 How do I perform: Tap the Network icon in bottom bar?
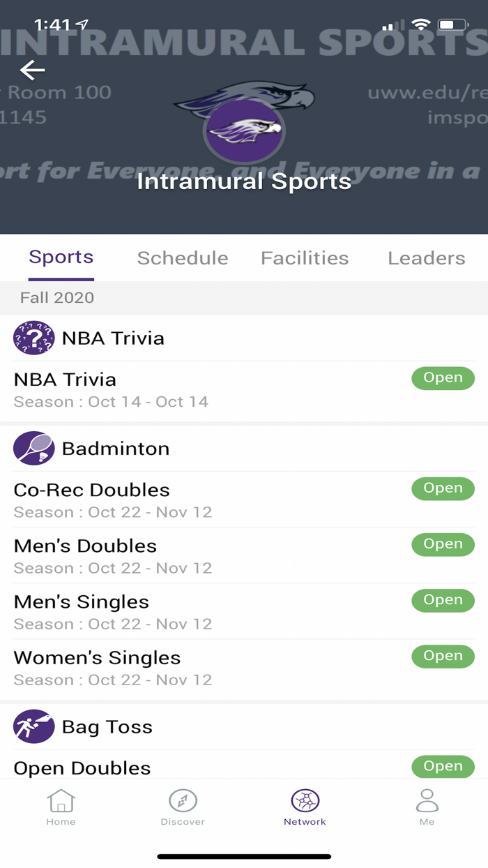(305, 802)
